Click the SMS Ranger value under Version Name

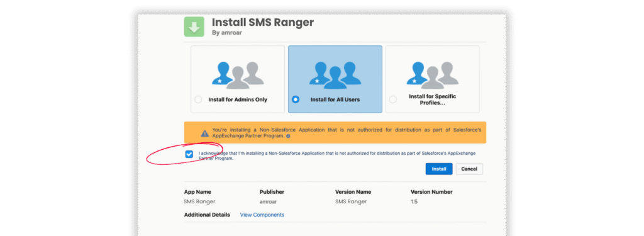[351, 201]
